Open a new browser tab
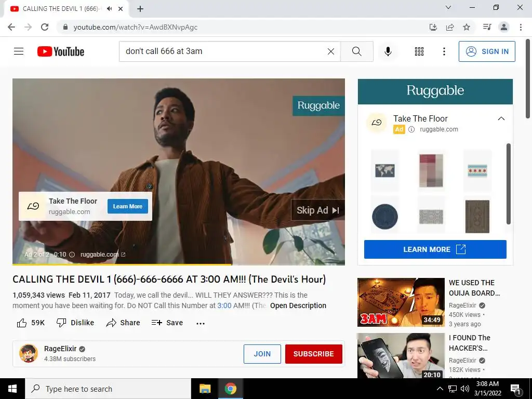 (x=140, y=9)
